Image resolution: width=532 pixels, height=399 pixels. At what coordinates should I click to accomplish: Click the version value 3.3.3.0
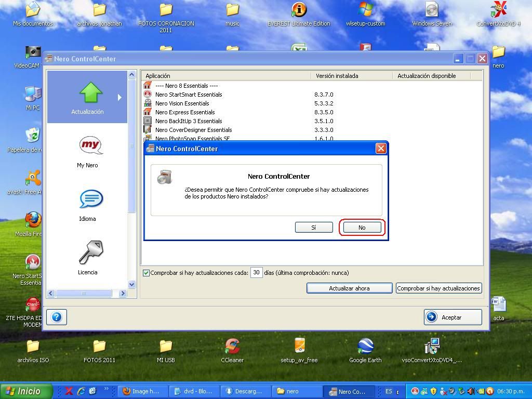pos(324,129)
